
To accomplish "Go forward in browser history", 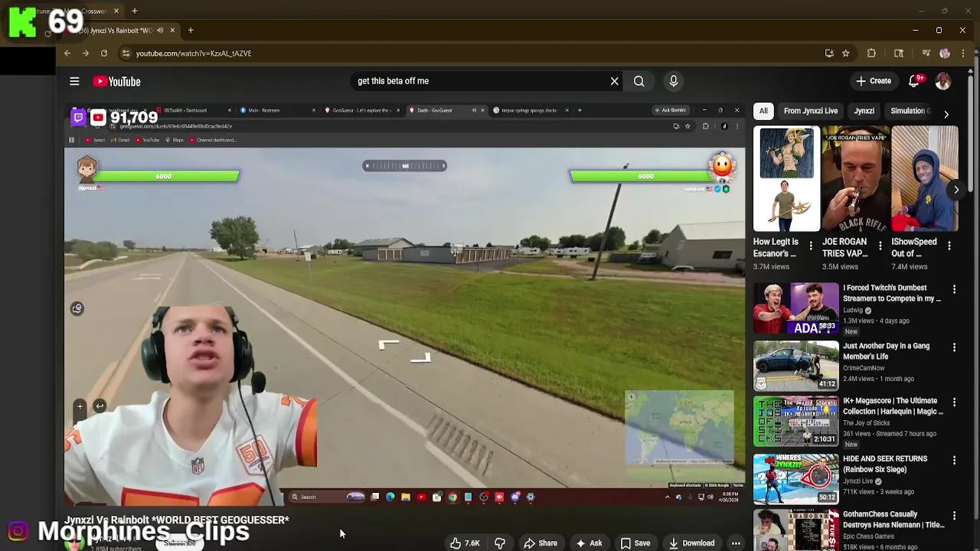I will click(86, 54).
